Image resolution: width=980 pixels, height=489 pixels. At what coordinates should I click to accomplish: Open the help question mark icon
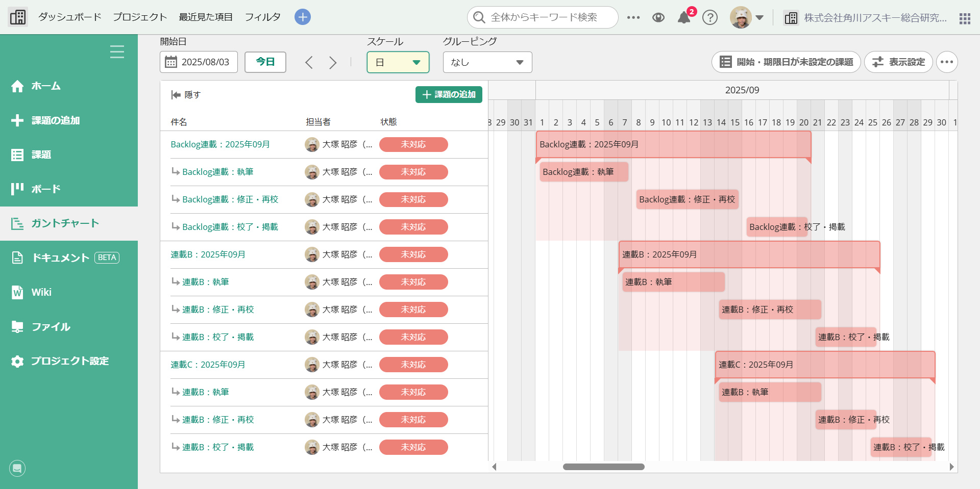[x=709, y=18]
